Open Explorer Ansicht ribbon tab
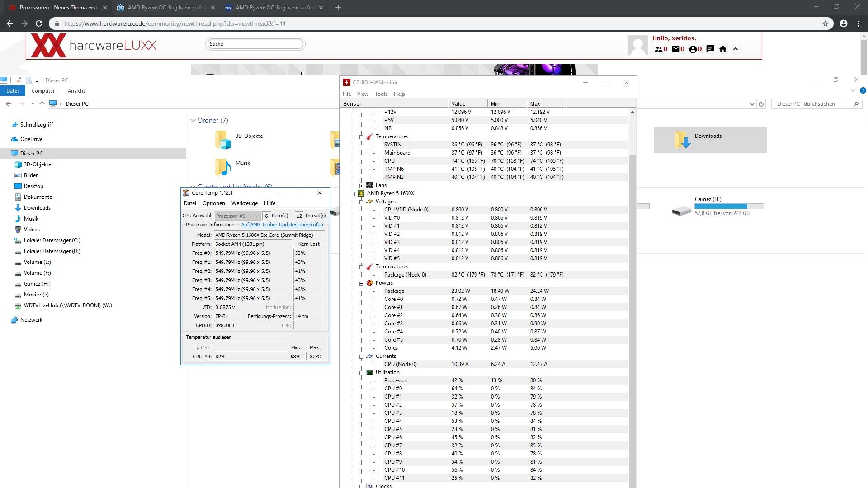 (76, 91)
